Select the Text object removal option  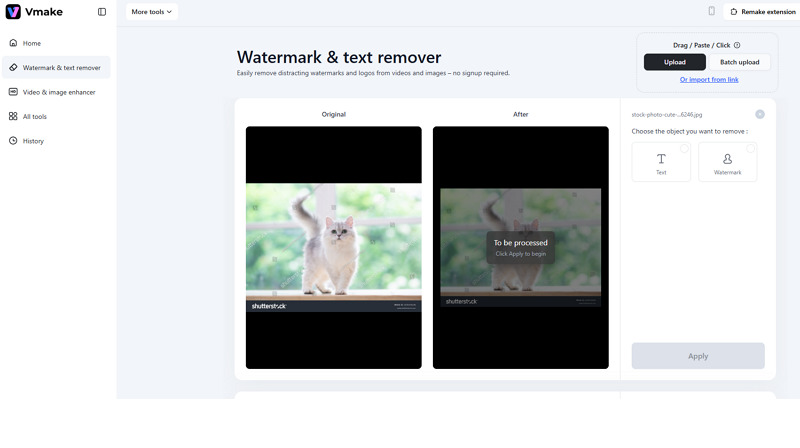click(661, 162)
